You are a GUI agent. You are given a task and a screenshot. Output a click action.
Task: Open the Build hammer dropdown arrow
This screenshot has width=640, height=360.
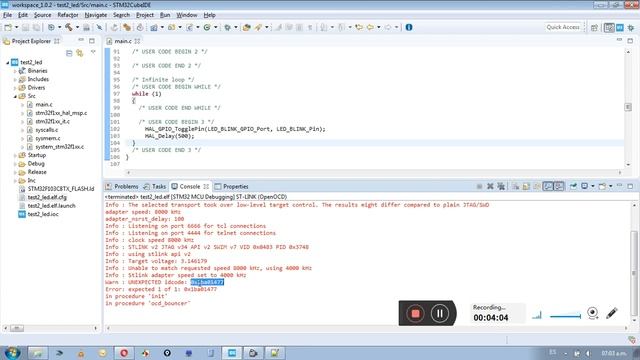coord(77,27)
